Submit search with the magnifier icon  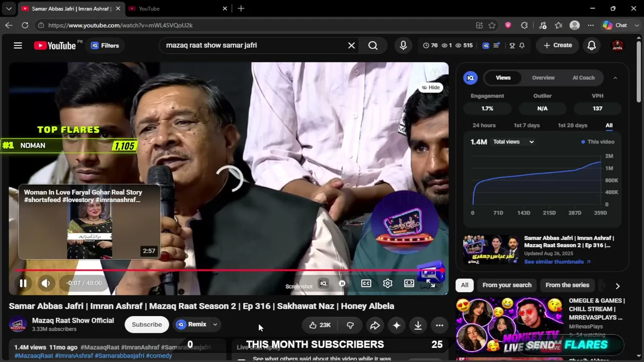tap(373, 45)
